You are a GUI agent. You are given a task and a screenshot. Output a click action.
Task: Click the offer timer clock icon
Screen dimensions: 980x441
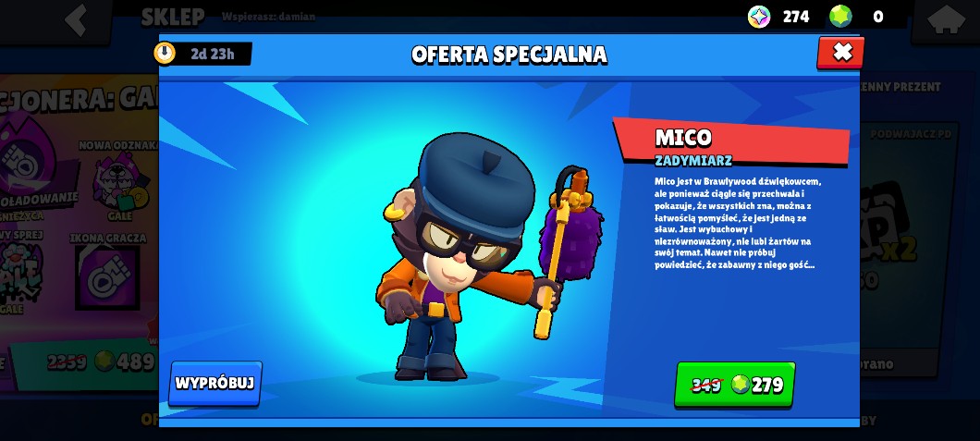tap(165, 53)
